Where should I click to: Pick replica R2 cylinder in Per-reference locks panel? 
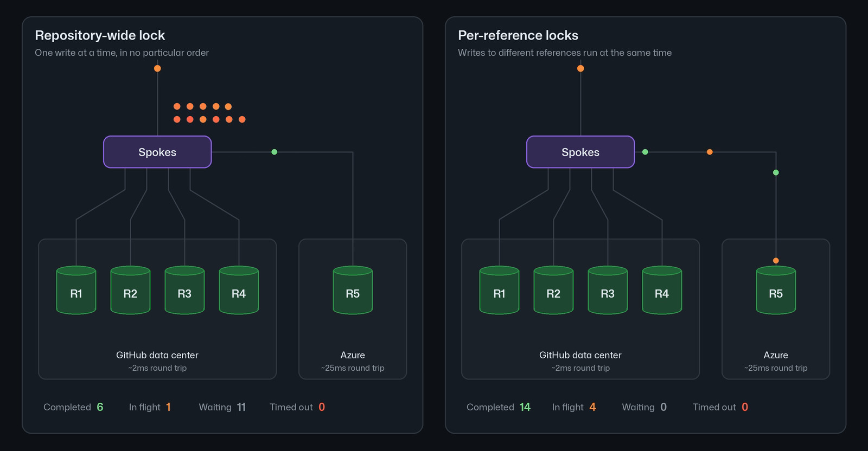pos(553,290)
